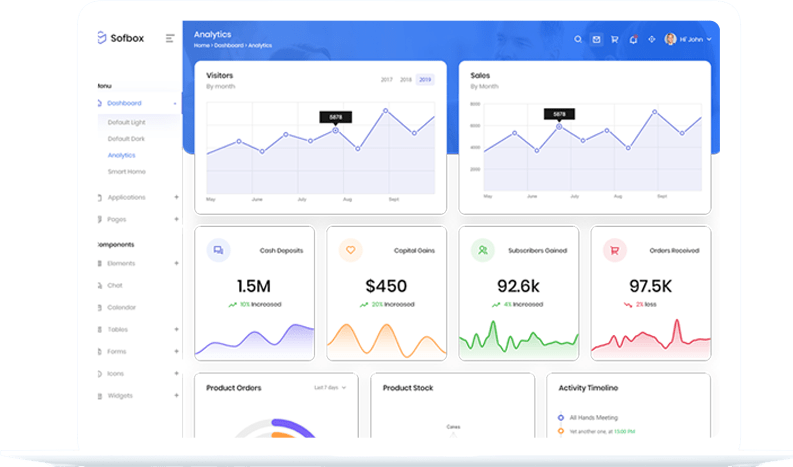This screenshot has height=467, width=793.
Task: Click the Cash Deposits card icon
Action: (x=218, y=250)
